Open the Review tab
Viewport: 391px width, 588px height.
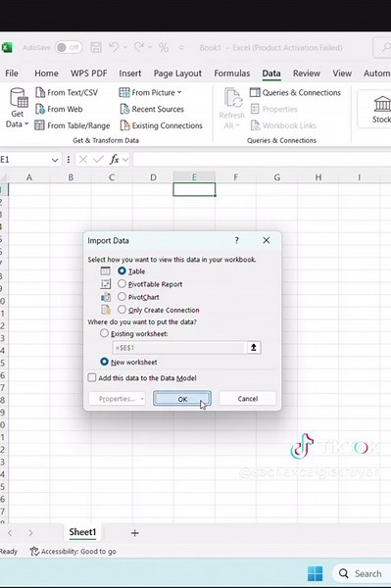307,73
